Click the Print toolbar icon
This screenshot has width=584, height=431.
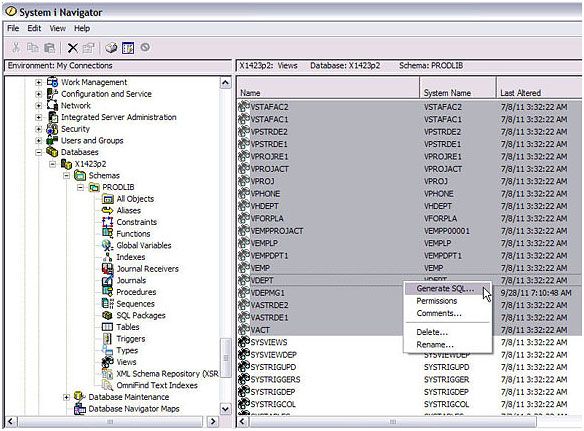pyautogui.click(x=111, y=48)
